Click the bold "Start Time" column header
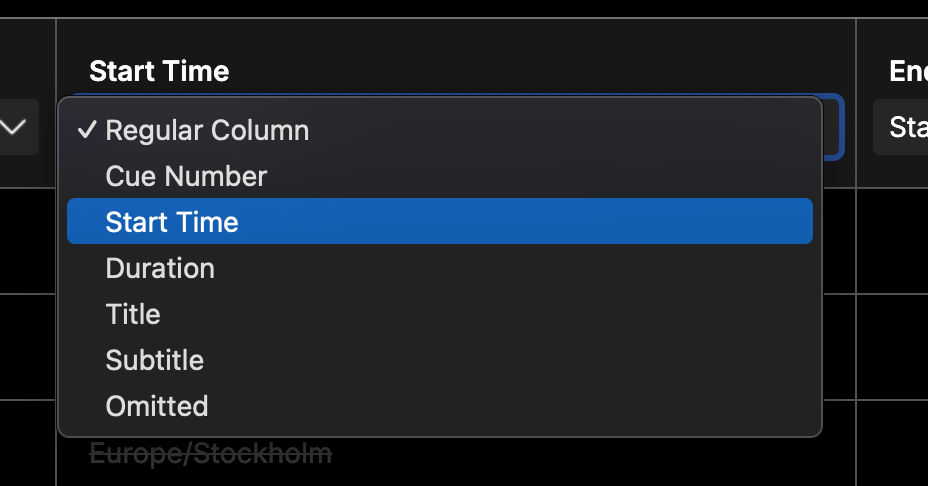Screen dimensions: 928x486 159,71
